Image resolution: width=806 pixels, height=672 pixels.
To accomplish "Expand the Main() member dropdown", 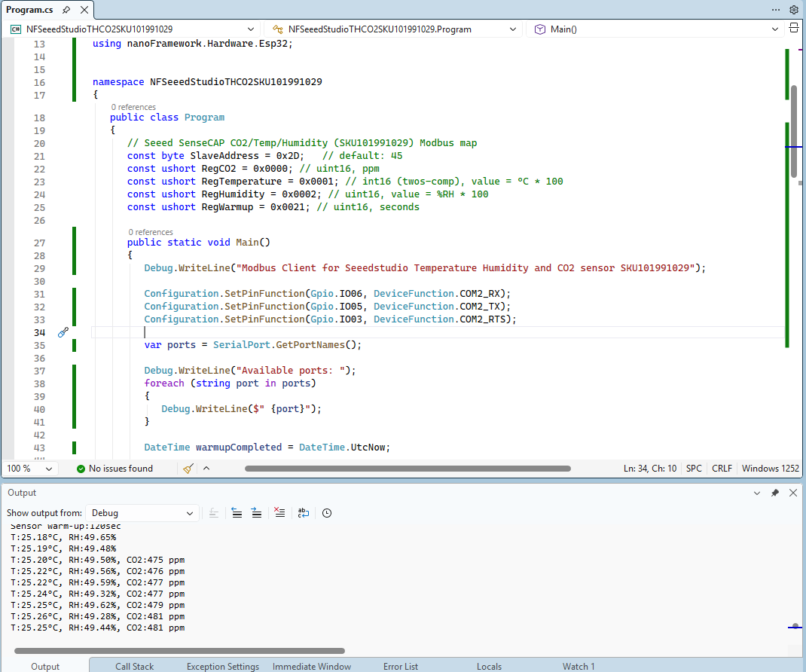I will pos(655,29).
